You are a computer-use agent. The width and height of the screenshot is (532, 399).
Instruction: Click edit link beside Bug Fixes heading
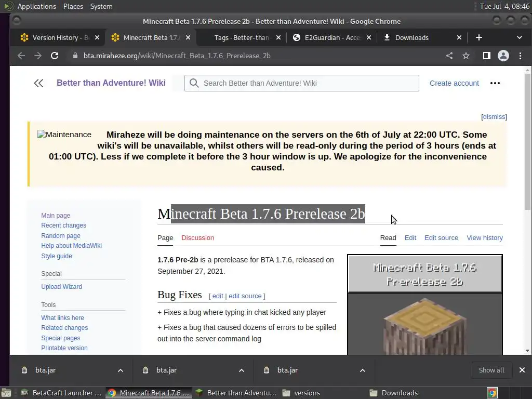(218, 296)
